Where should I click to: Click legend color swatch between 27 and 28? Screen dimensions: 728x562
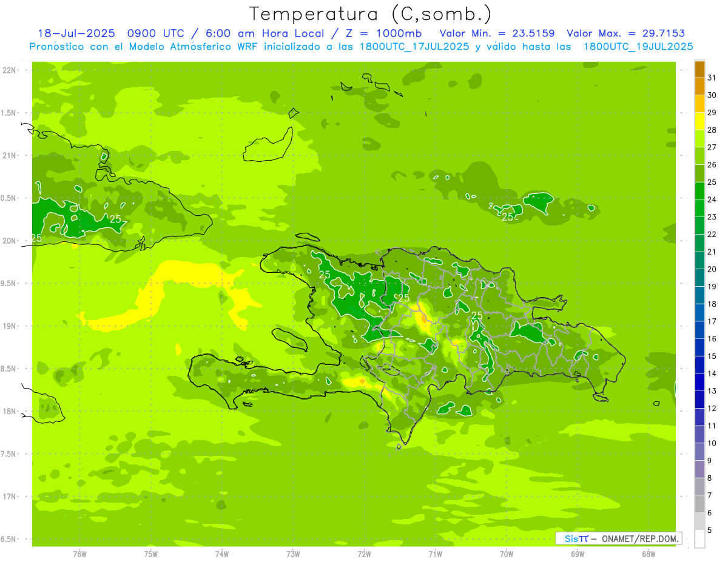pos(699,138)
